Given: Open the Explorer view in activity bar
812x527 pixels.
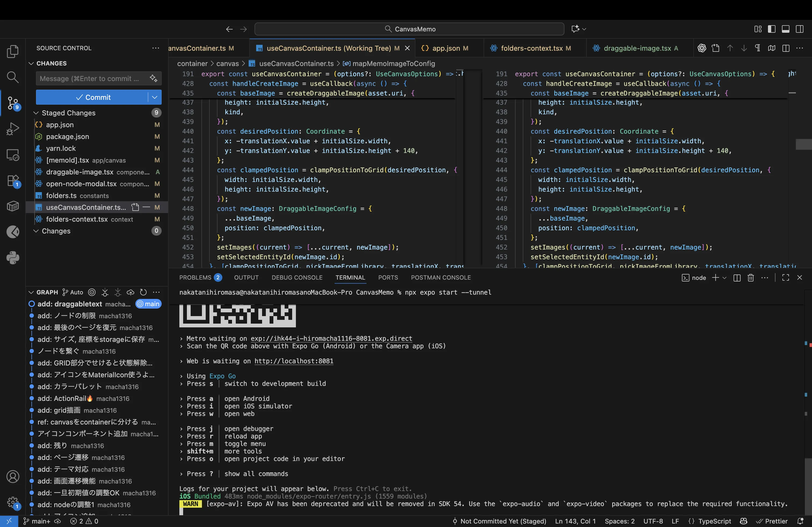Looking at the screenshot, I should click(13, 52).
